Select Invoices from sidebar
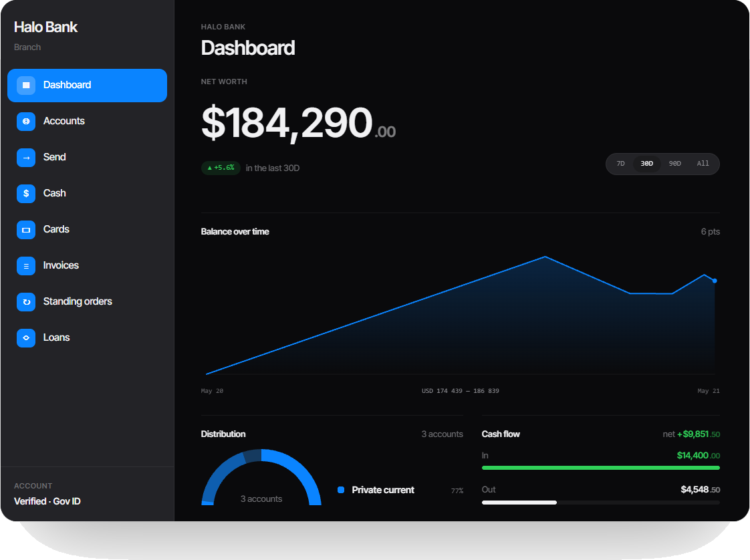 tap(87, 266)
